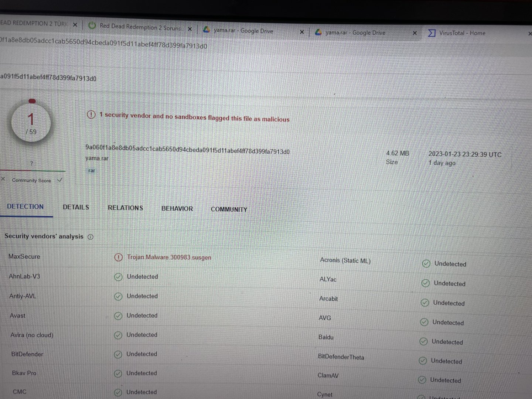This screenshot has width=532, height=399.
Task: Click the '1 day ago' text
Action: pos(442,163)
